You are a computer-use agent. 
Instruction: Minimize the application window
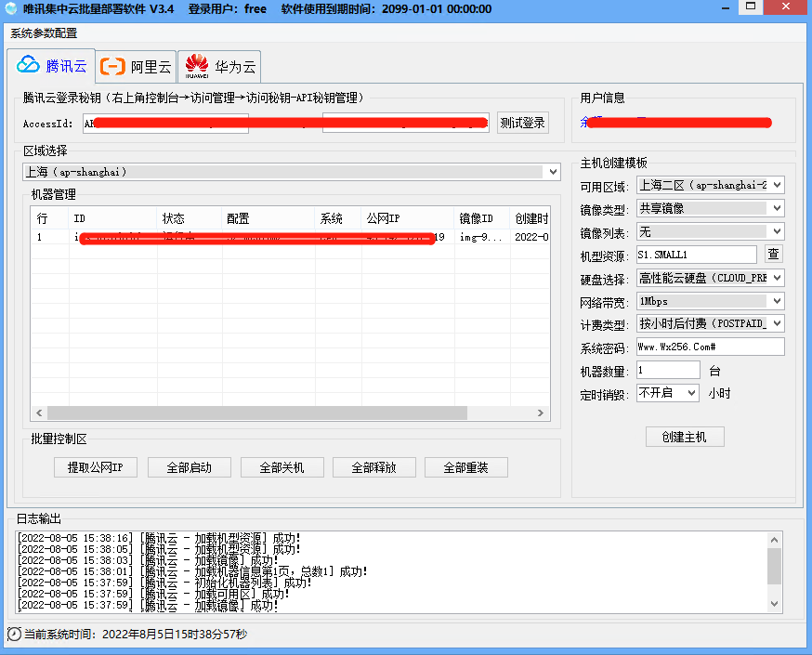pyautogui.click(x=726, y=7)
